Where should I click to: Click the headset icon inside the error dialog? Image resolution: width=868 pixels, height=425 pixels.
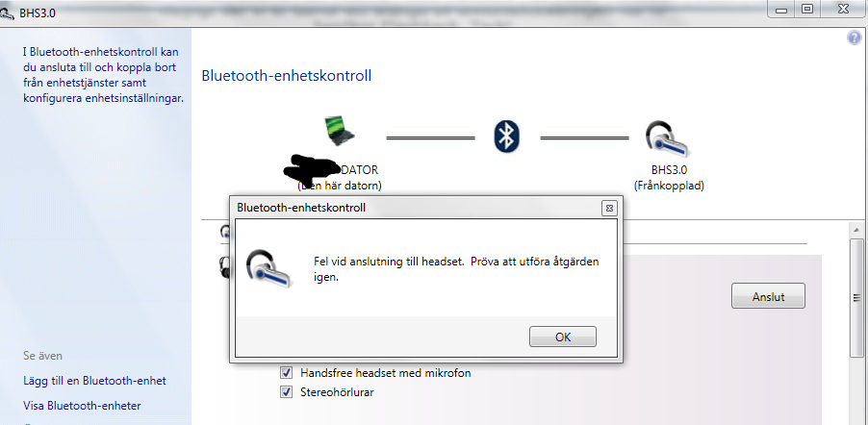269,269
